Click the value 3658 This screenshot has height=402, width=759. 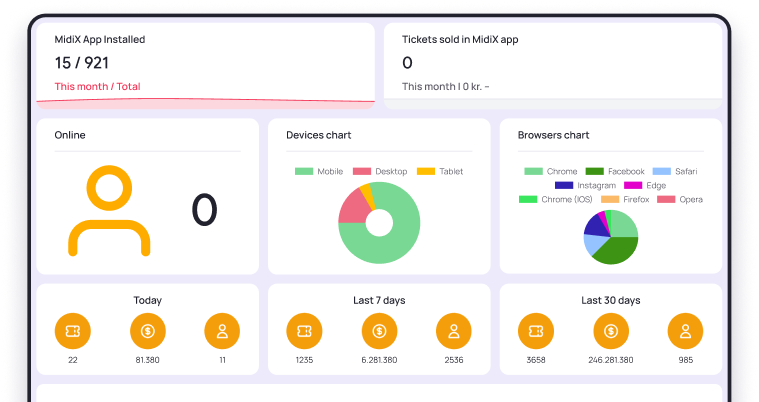click(536, 360)
